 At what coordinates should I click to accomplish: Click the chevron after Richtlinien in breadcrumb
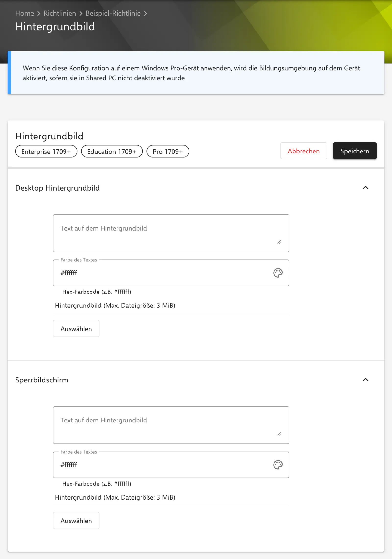81,13
